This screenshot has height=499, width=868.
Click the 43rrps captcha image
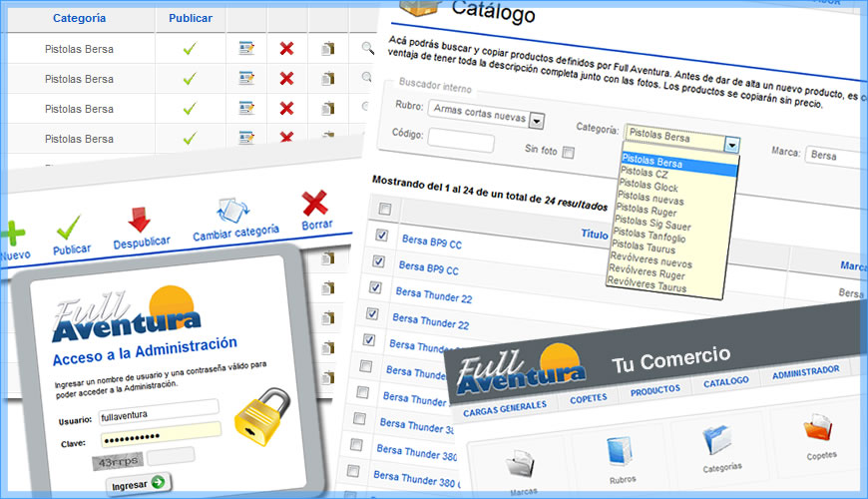coord(118,461)
